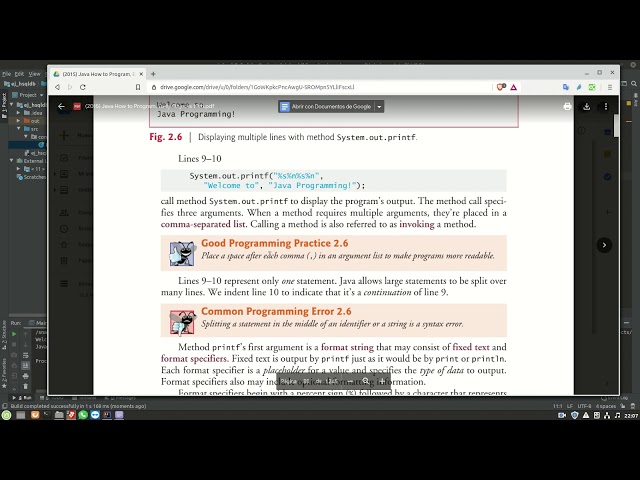Open the File menu in IntelliJ
Image resolution: width=640 pixels, height=480 pixels.
[x=6, y=74]
